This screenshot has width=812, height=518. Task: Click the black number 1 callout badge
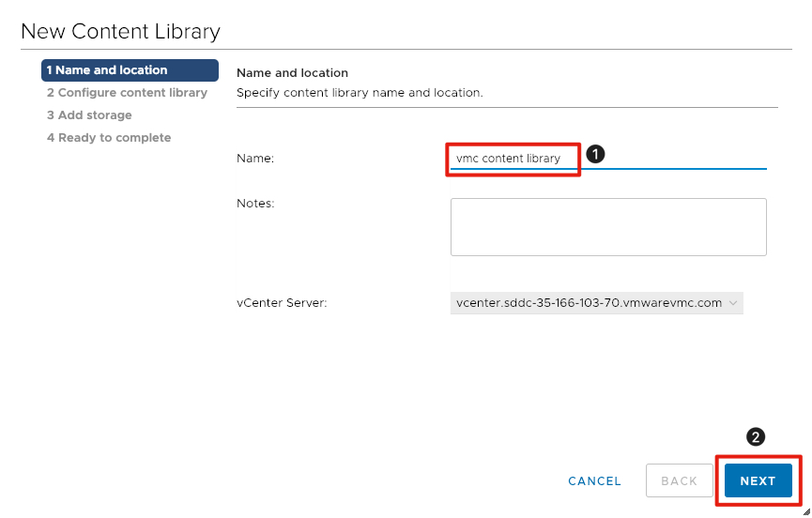point(593,153)
